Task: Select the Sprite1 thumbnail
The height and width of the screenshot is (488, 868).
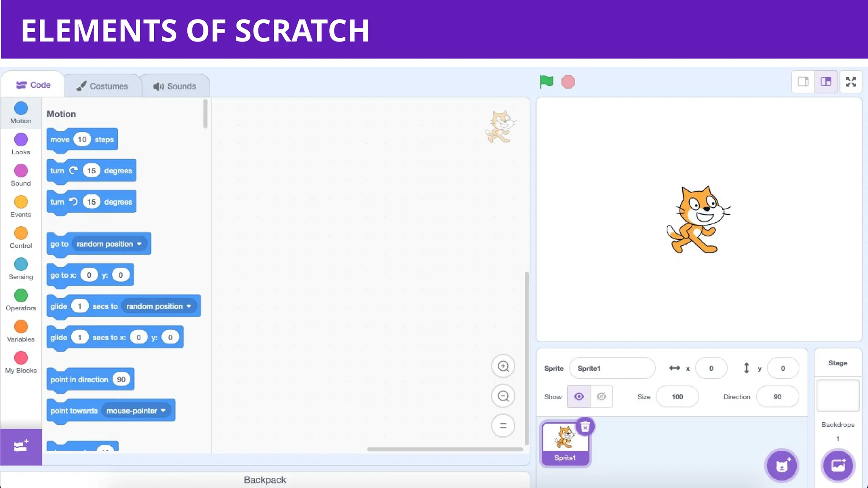Action: coord(565,444)
